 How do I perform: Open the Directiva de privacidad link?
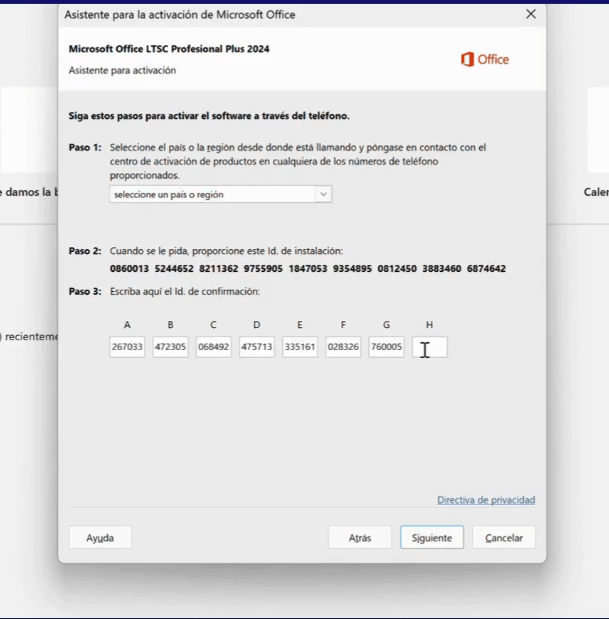click(486, 500)
